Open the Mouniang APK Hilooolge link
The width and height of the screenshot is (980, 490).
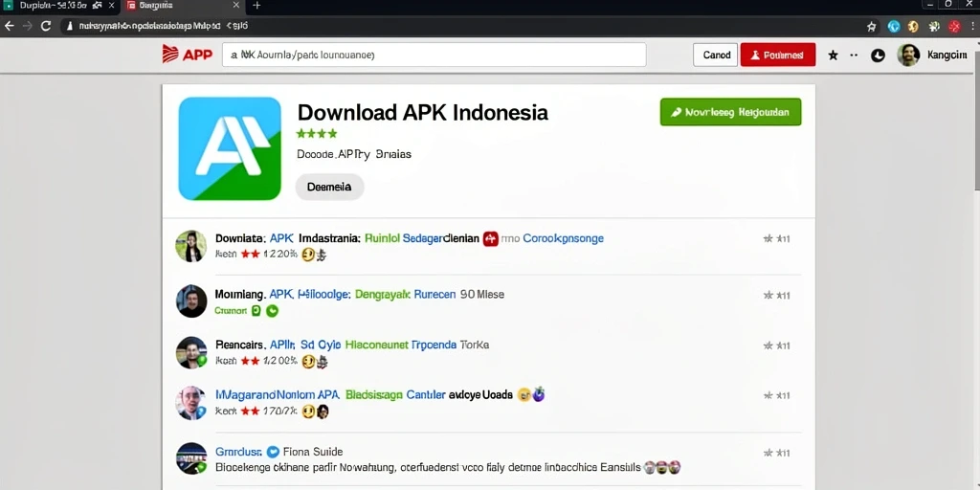click(283, 294)
